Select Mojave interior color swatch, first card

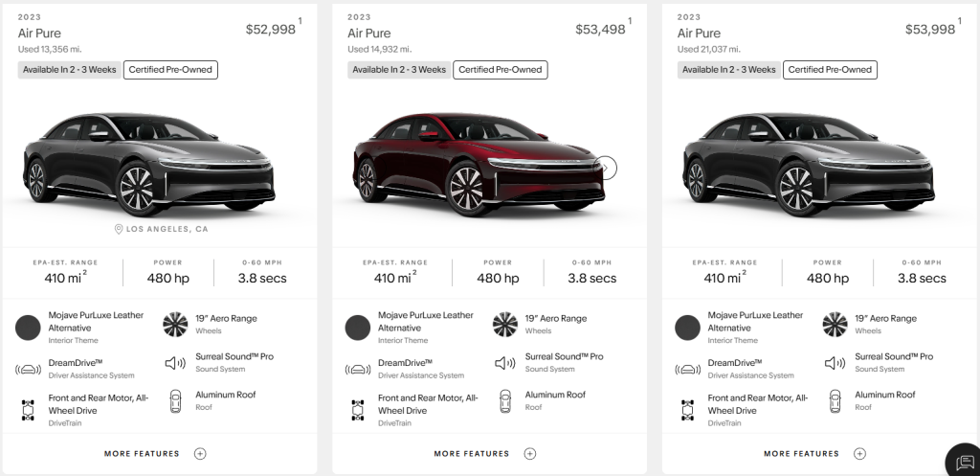pyautogui.click(x=29, y=328)
